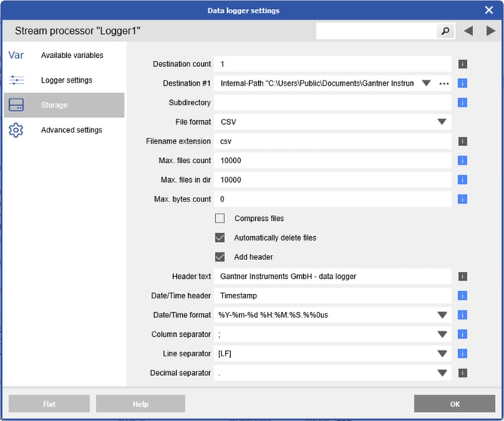The image size is (504, 421).
Task: Show info for Header text
Action: [x=463, y=277]
